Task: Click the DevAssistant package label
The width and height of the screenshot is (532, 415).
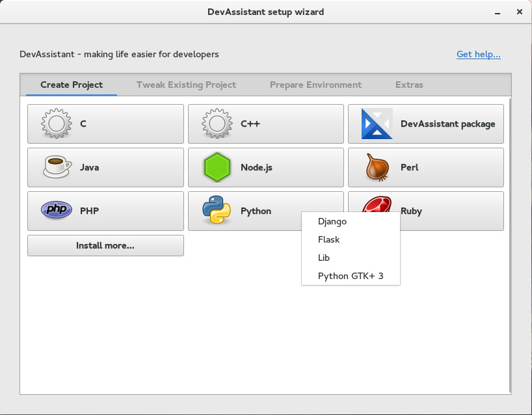Action: click(x=448, y=124)
